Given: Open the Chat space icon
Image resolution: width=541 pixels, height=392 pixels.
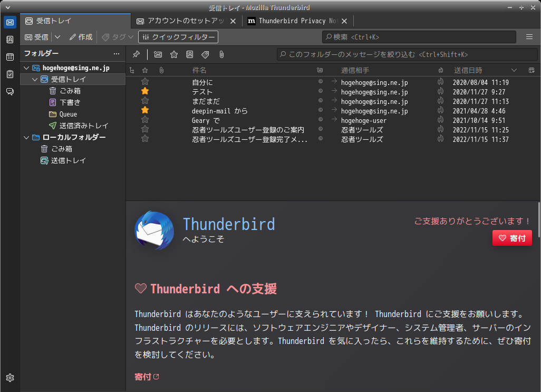Looking at the screenshot, I should 10,91.
